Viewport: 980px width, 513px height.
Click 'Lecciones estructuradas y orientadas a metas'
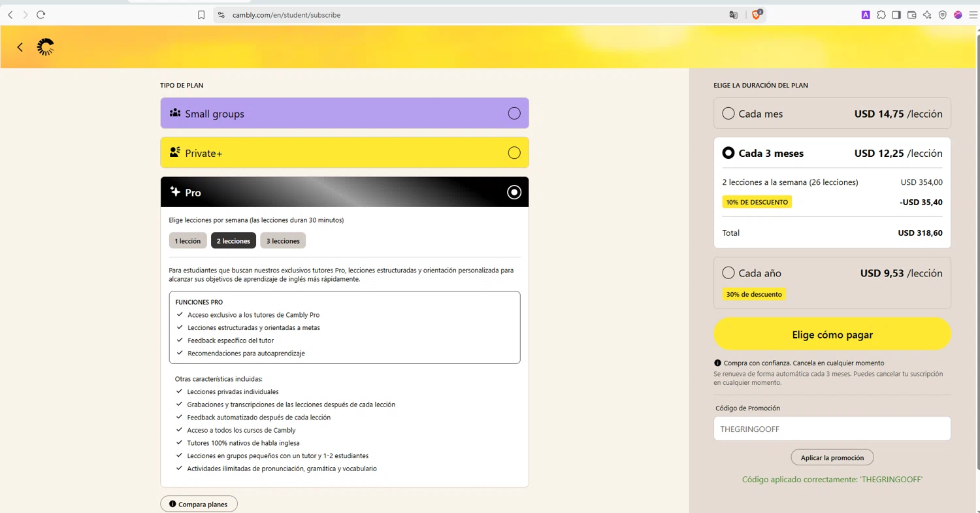(x=253, y=327)
